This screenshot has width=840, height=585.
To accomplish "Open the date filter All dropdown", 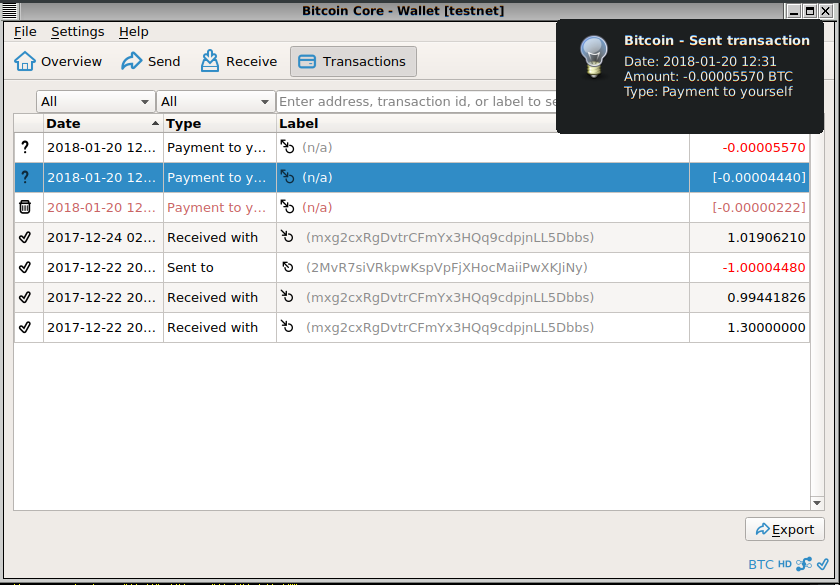I will tap(95, 101).
